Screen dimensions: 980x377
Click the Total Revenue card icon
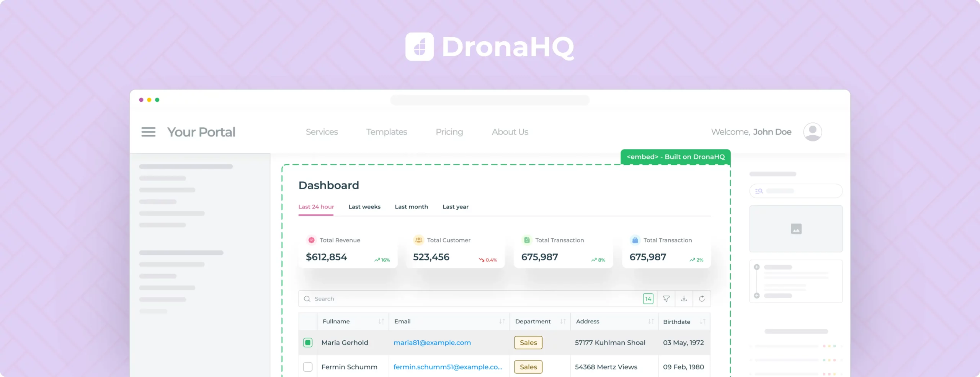tap(311, 240)
